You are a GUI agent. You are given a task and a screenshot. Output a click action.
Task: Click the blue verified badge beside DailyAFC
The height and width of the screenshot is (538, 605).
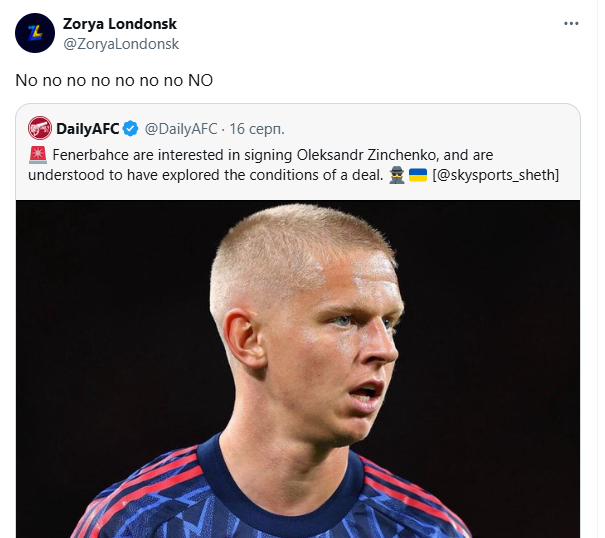(130, 129)
